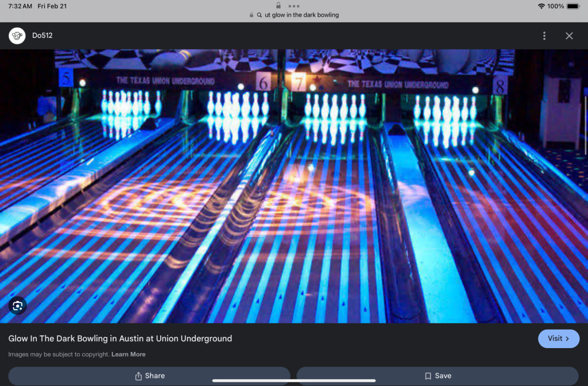This screenshot has width=588, height=386.
Task: Click the lock icon in address bar
Action: point(252,15)
